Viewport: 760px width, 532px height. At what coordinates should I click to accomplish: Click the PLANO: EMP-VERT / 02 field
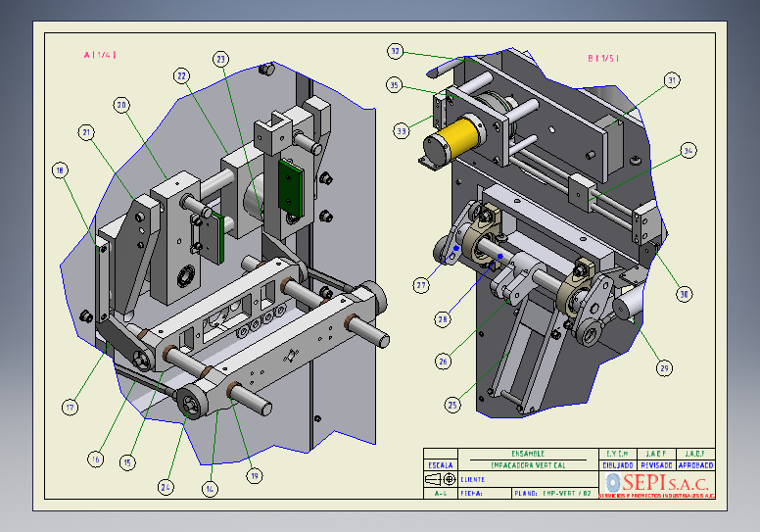(x=554, y=494)
